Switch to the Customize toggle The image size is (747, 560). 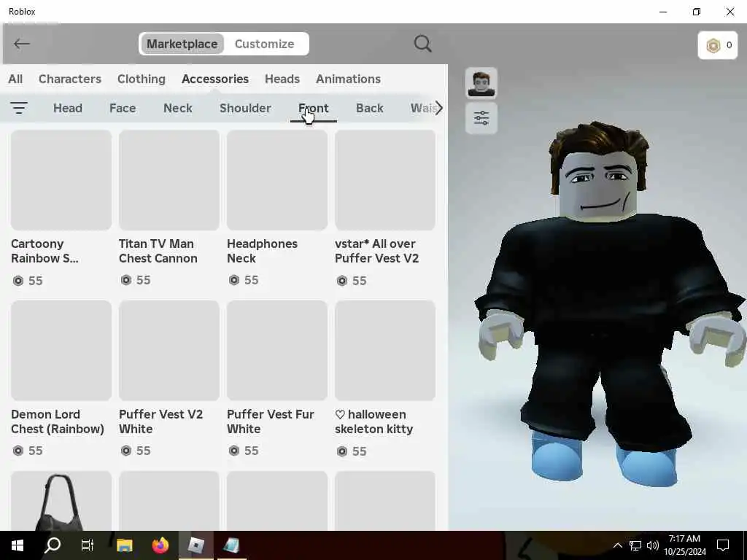tap(264, 44)
